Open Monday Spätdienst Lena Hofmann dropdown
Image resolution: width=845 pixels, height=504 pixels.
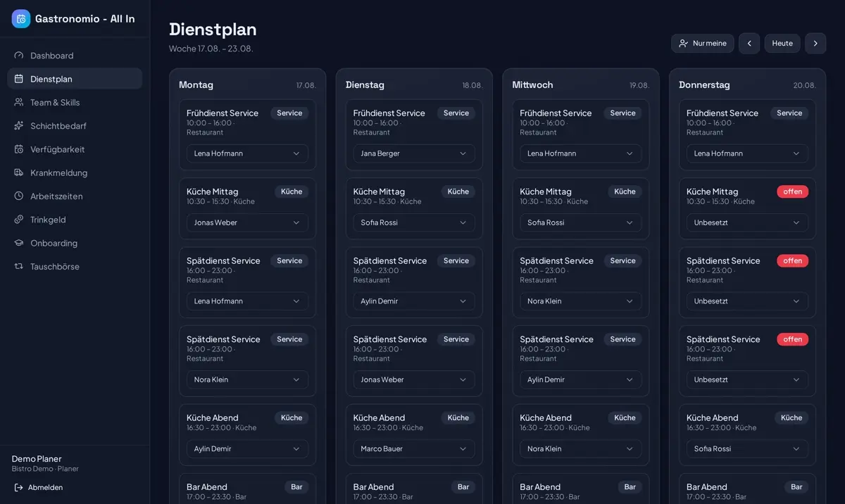click(x=247, y=301)
